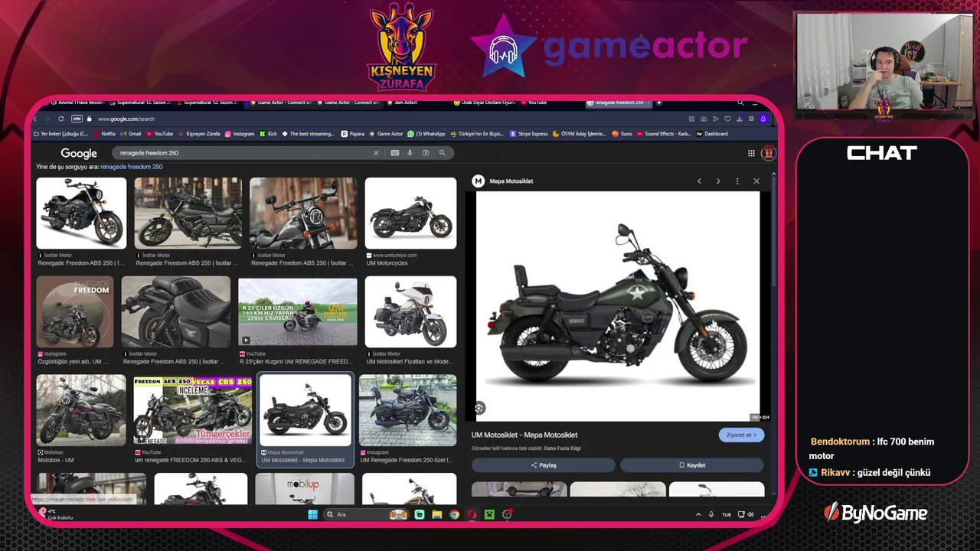
Task: Open the WhatsApp bookmark
Action: pos(426,134)
